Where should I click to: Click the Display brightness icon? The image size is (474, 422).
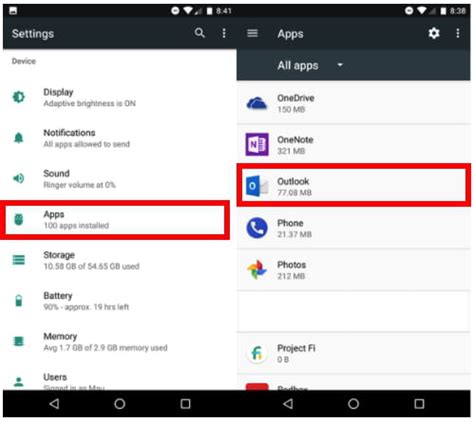(19, 97)
